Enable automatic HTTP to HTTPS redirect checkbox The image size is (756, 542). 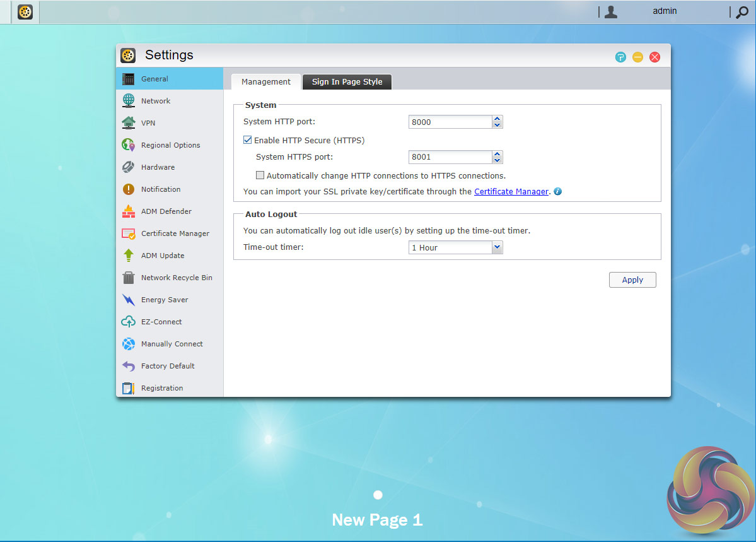(x=260, y=176)
